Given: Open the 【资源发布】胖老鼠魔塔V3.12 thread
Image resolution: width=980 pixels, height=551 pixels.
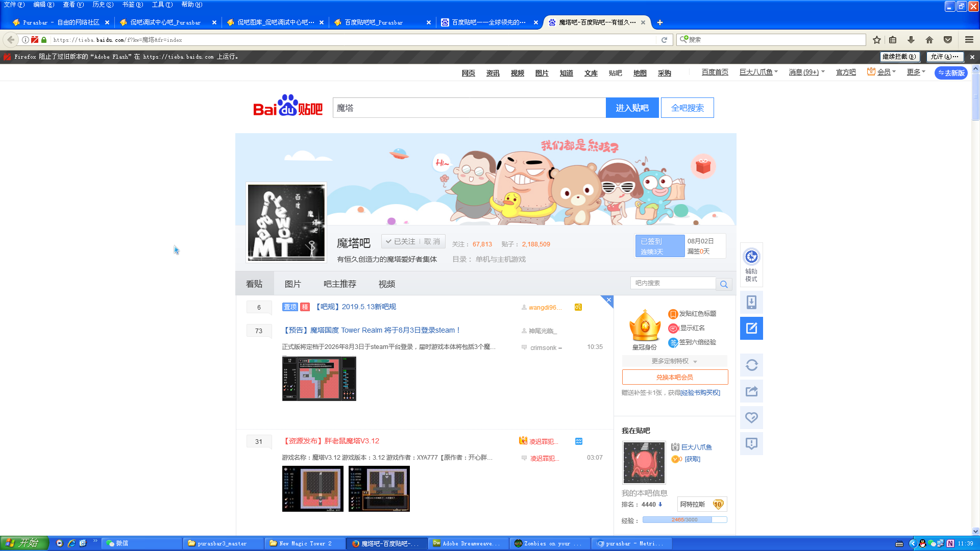Looking at the screenshot, I should (x=331, y=441).
